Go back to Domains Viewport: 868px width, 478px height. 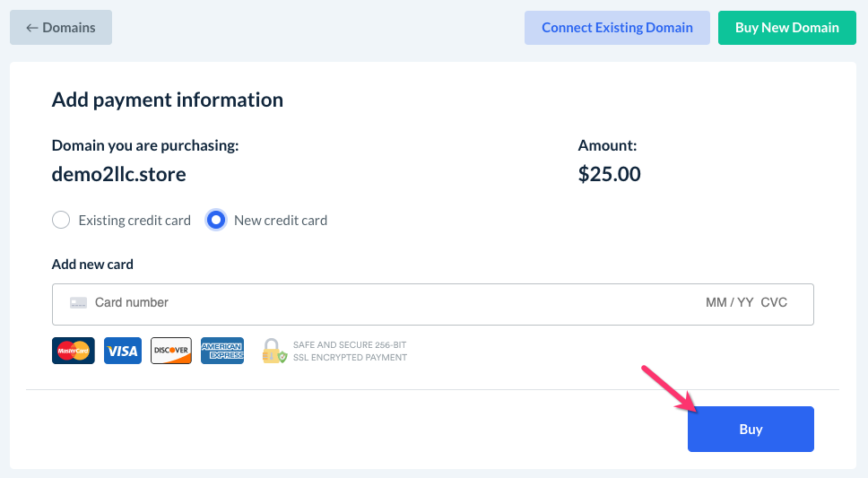coord(61,28)
